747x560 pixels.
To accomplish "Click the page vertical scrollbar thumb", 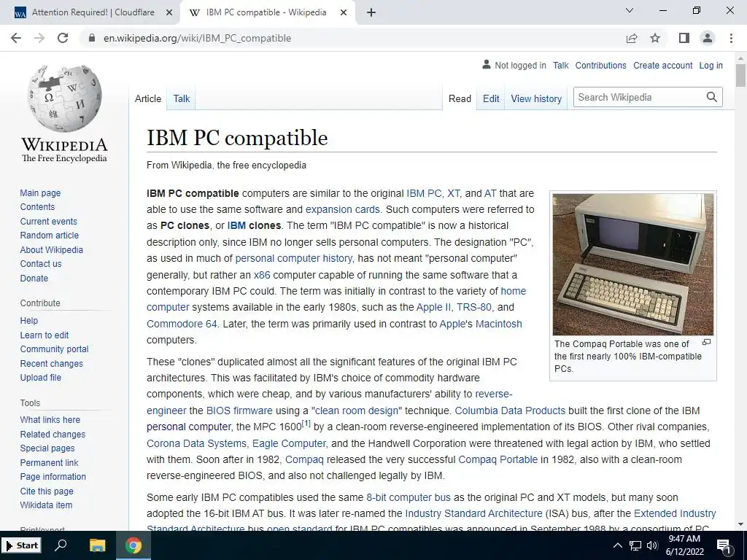I will 740,75.
